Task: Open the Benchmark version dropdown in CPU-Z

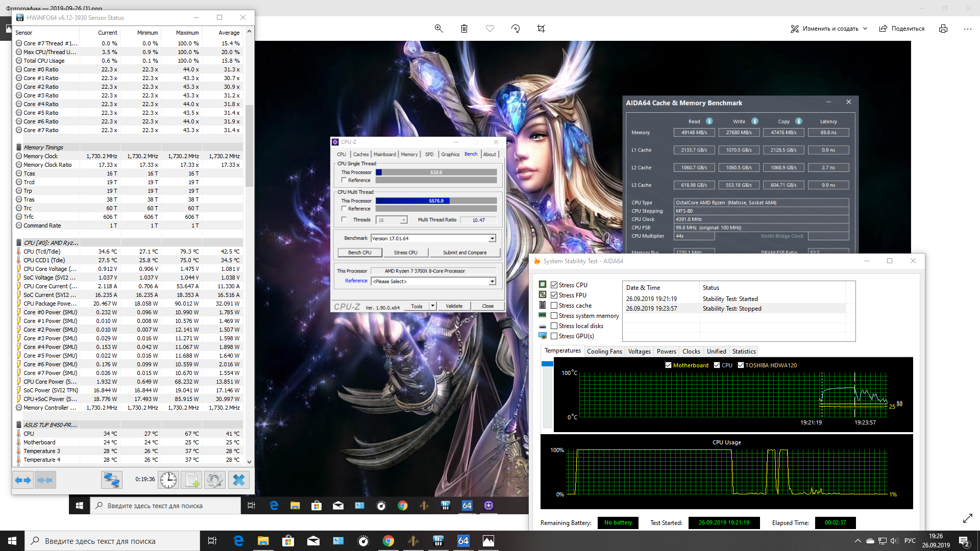Action: tap(492, 238)
